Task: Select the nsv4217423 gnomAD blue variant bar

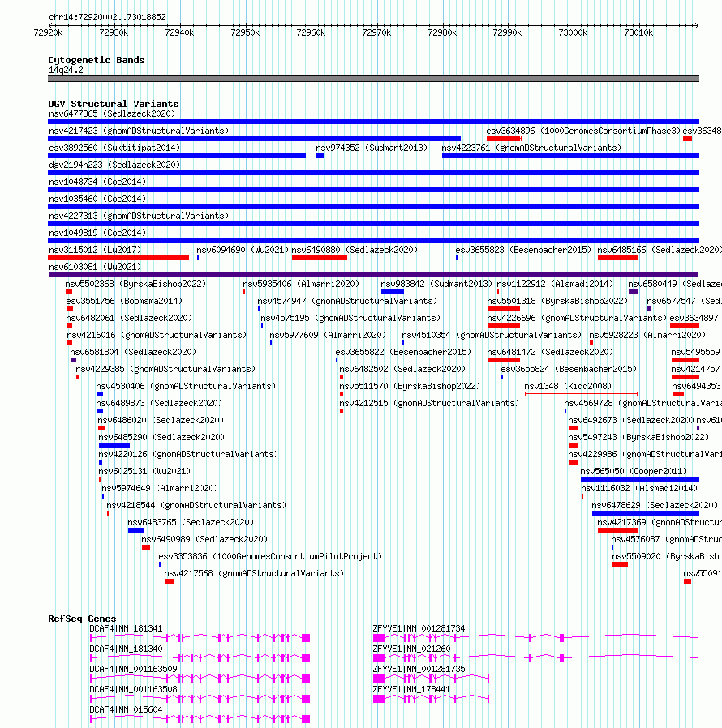Action: click(254, 139)
